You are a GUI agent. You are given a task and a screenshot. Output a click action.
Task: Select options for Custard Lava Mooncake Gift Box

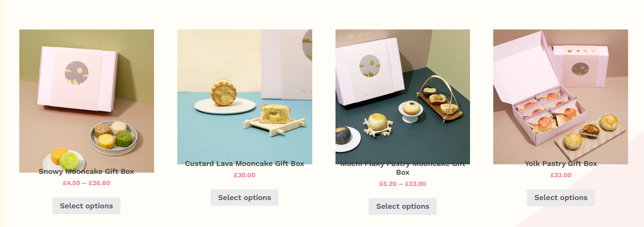245,198
